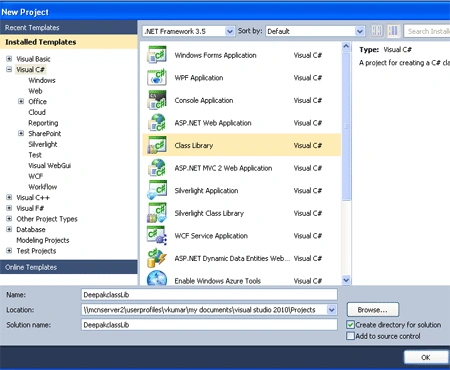Viewport: 450px width, 370px height.
Task: Expand the Database tree node
Action: point(9,229)
